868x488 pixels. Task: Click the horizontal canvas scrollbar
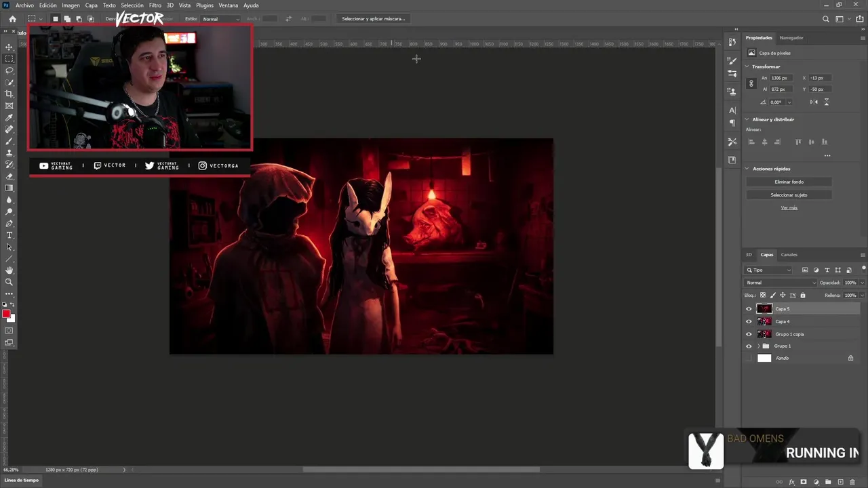(421, 469)
